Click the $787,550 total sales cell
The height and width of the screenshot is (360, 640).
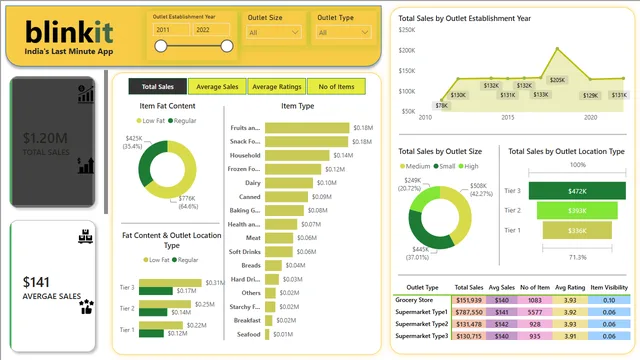pos(469,312)
